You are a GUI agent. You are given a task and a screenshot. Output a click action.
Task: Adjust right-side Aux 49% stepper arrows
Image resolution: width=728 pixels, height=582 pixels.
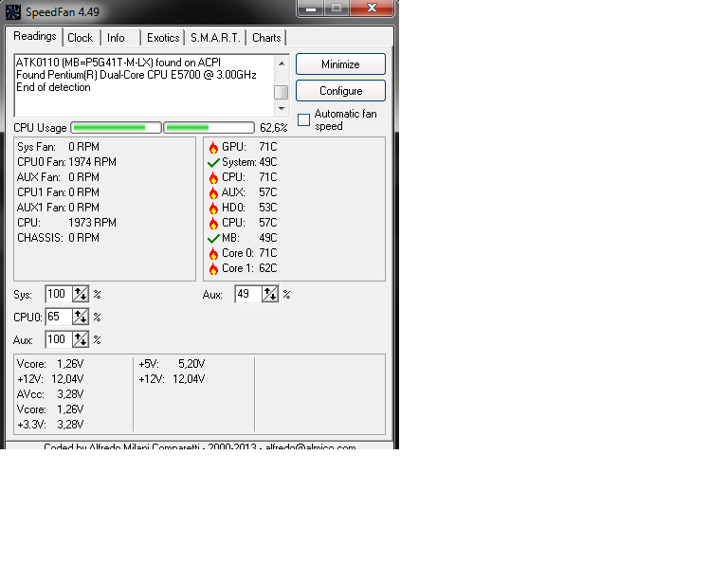(x=270, y=294)
